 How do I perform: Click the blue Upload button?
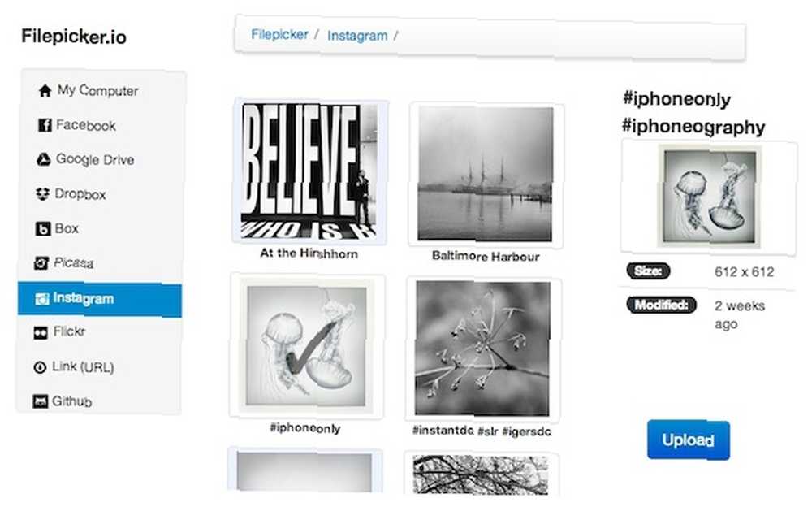pyautogui.click(x=689, y=440)
